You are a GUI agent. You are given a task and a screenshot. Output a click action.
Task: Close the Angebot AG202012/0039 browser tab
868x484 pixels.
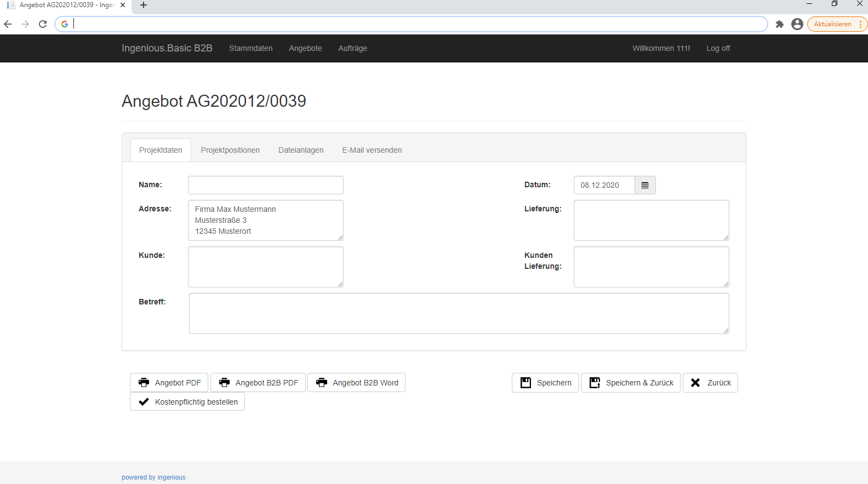[x=123, y=5]
